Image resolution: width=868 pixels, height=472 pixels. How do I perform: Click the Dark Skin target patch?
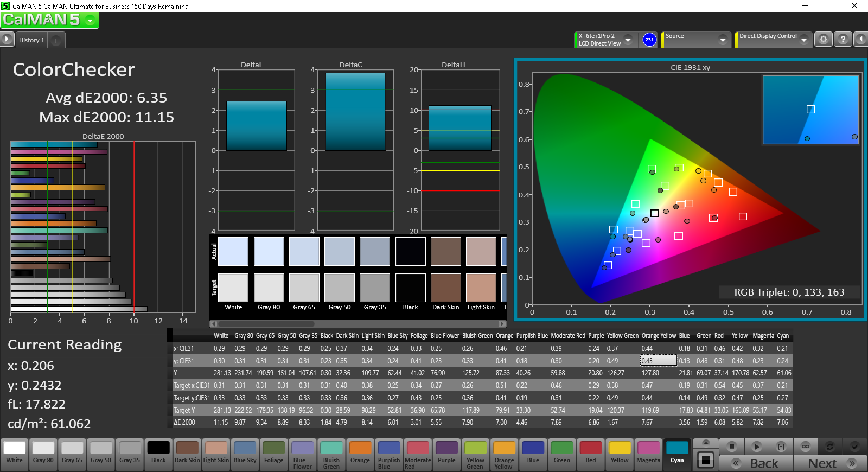(446, 288)
